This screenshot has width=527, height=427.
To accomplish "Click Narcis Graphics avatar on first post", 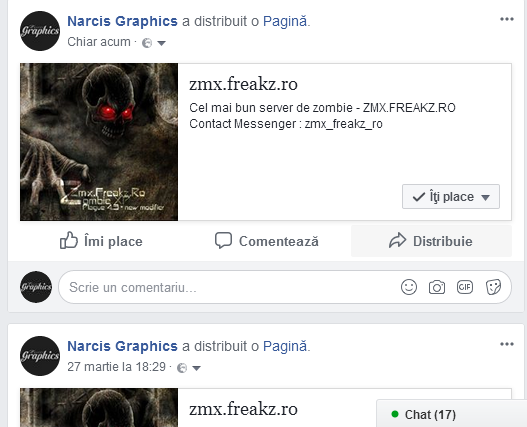I will tap(40, 31).
